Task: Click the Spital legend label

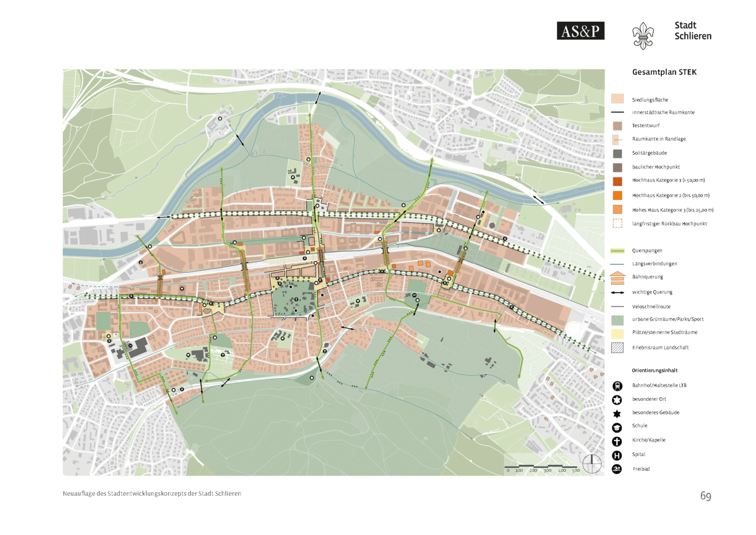Action: [x=639, y=454]
